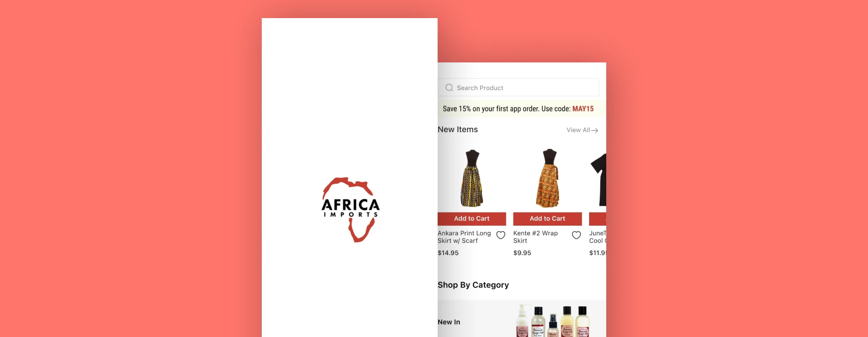Open Ankara Print Long Skirt w/ Scarf title
The image size is (868, 337).
click(464, 237)
